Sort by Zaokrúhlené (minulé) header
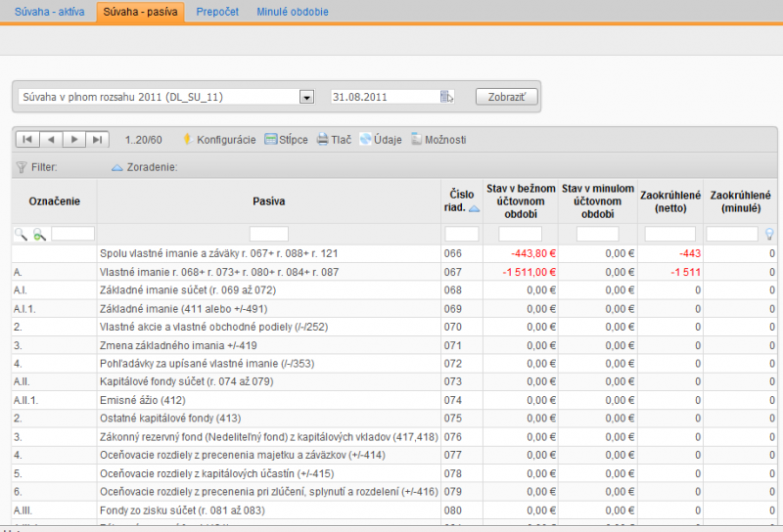Image resolution: width=783 pixels, height=532 pixels. (x=740, y=201)
